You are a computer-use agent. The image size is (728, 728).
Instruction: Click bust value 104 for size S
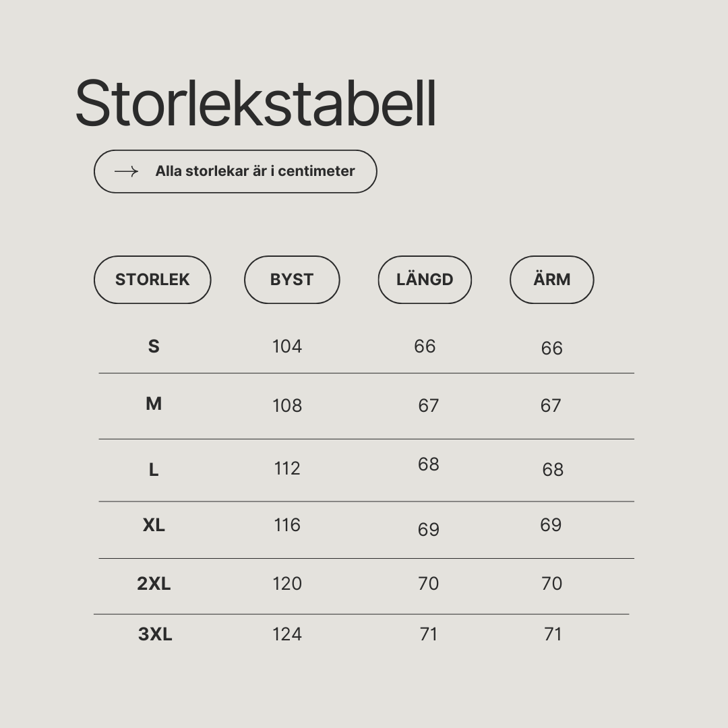[x=287, y=346]
